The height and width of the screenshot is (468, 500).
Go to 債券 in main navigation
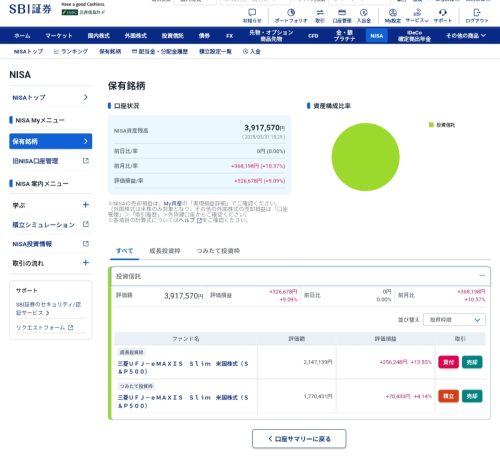204,36
